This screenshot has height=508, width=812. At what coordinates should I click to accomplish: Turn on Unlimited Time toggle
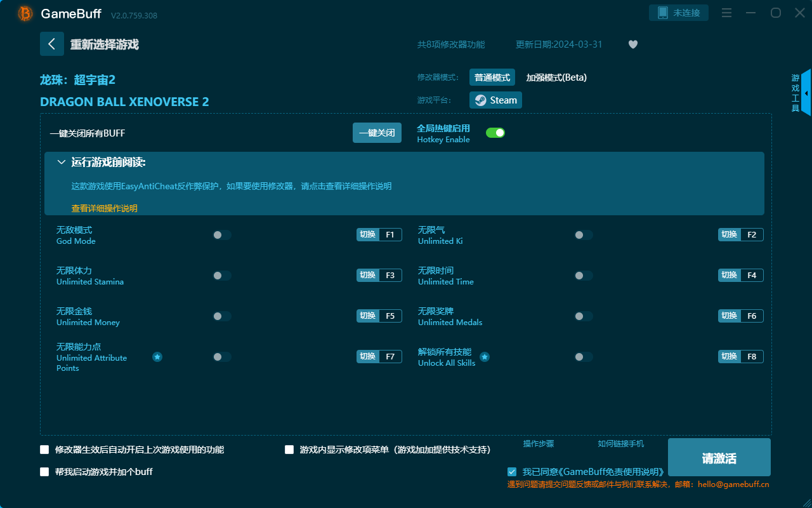click(x=584, y=276)
